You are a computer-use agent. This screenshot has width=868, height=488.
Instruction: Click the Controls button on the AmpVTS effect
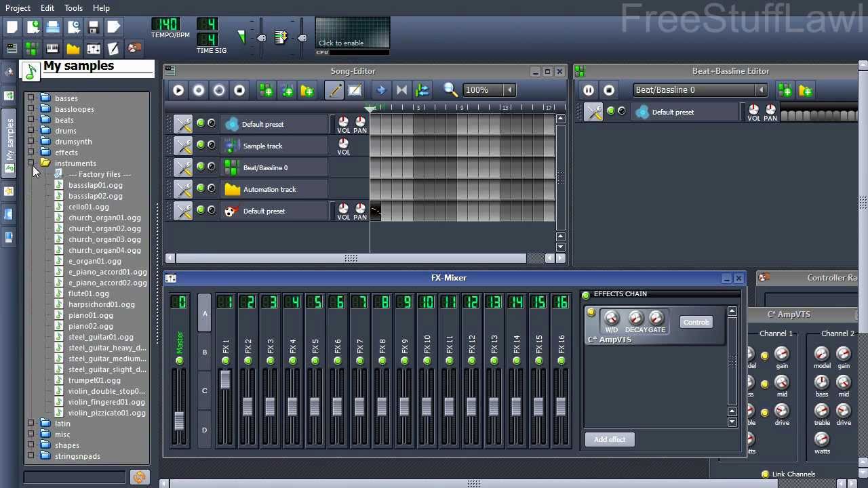pos(696,322)
